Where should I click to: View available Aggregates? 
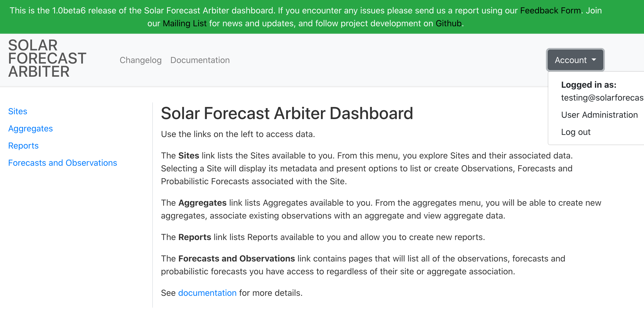[31, 128]
